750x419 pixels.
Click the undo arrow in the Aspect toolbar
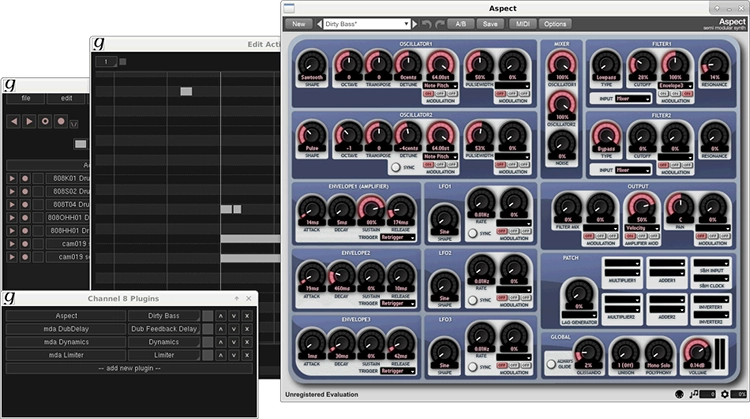pos(427,24)
